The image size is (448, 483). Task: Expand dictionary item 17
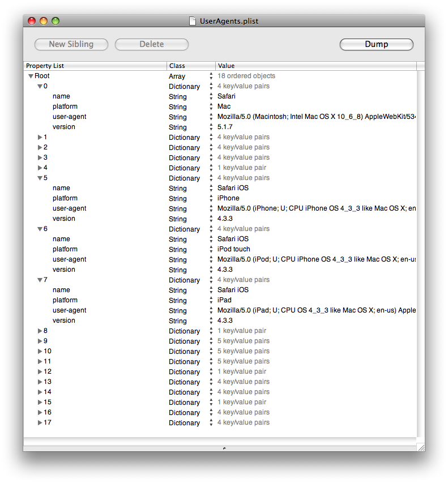tap(40, 422)
